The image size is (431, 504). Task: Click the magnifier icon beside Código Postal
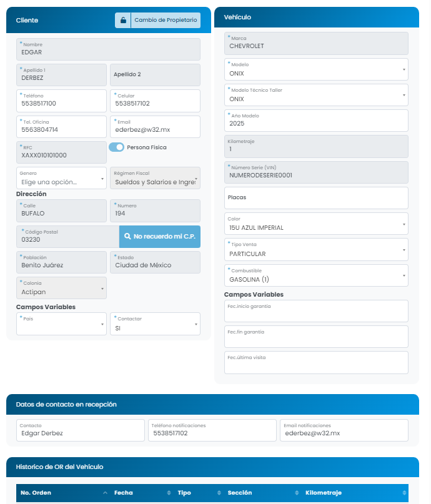coord(127,237)
